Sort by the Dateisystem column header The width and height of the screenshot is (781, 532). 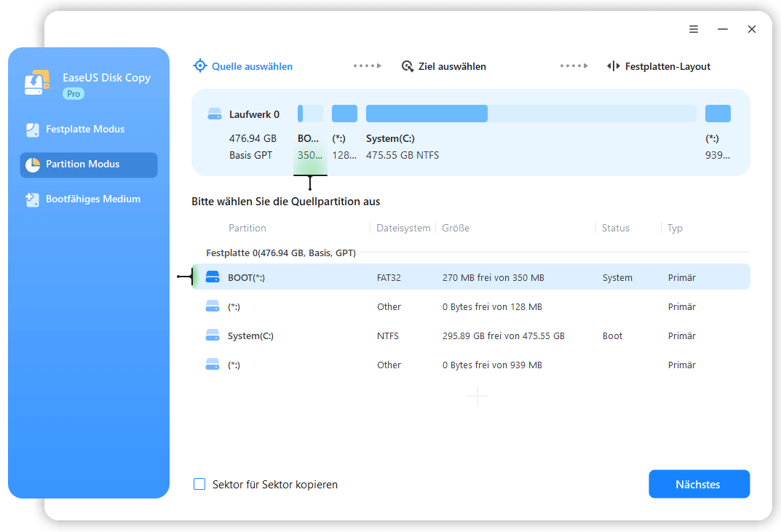point(403,228)
